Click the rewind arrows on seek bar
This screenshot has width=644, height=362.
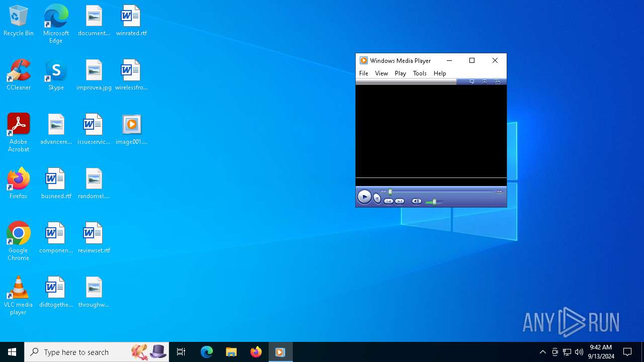[x=383, y=192]
